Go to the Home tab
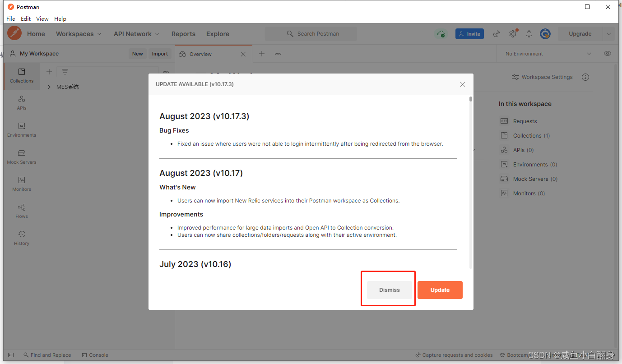The height and width of the screenshot is (364, 622). 36,34
